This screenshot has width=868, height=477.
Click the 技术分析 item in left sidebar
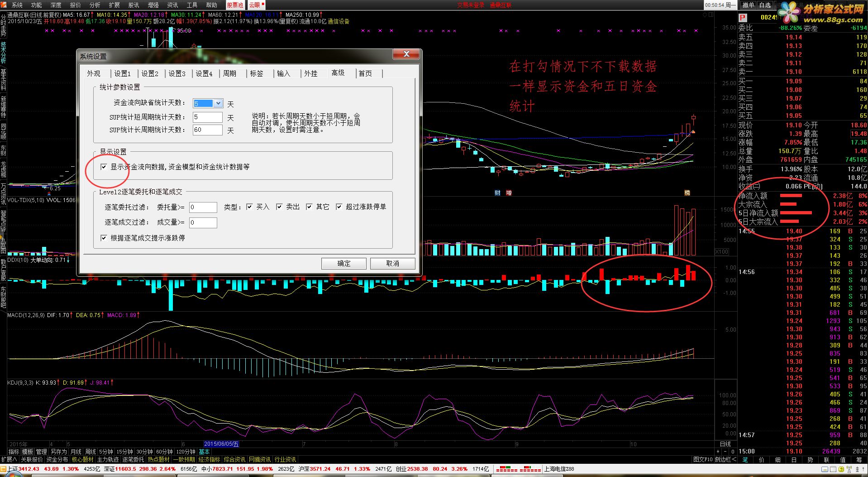click(x=3, y=53)
